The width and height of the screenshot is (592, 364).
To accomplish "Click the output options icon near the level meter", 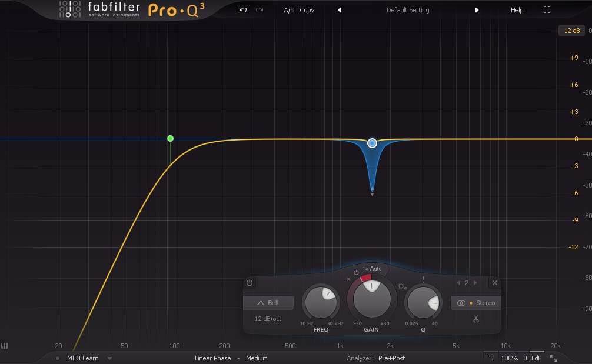I will click(x=492, y=358).
